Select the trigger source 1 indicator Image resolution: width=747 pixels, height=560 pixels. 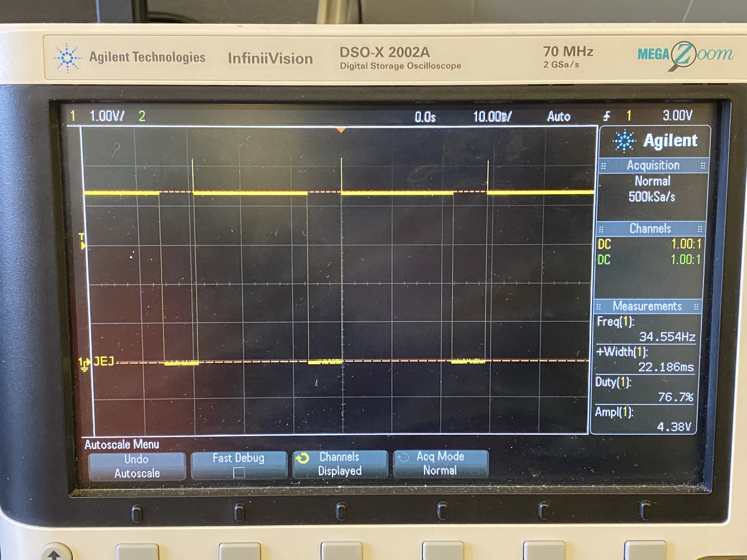click(x=629, y=116)
